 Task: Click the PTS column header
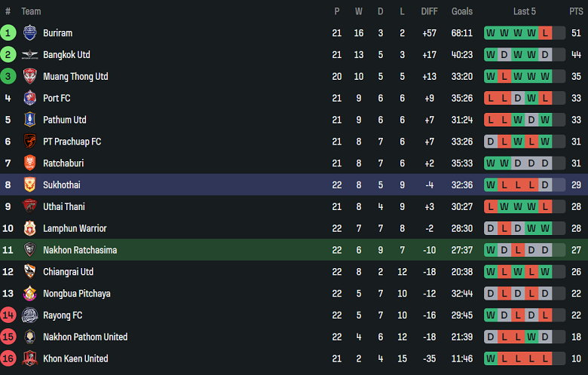[576, 11]
